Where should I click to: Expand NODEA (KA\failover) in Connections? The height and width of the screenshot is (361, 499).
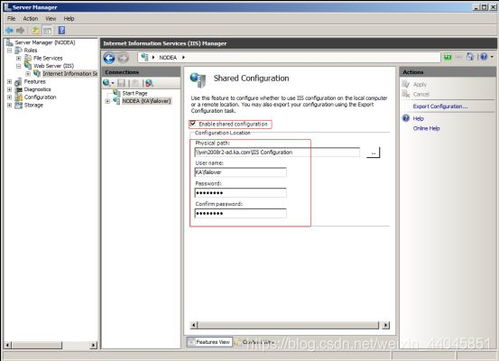pos(108,101)
